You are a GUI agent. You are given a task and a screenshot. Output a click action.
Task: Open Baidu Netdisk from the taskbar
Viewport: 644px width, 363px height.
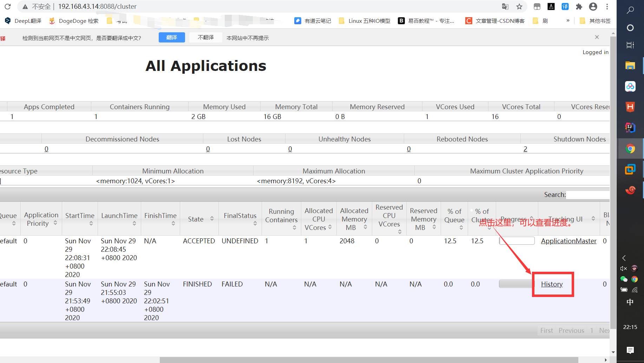[630, 86]
